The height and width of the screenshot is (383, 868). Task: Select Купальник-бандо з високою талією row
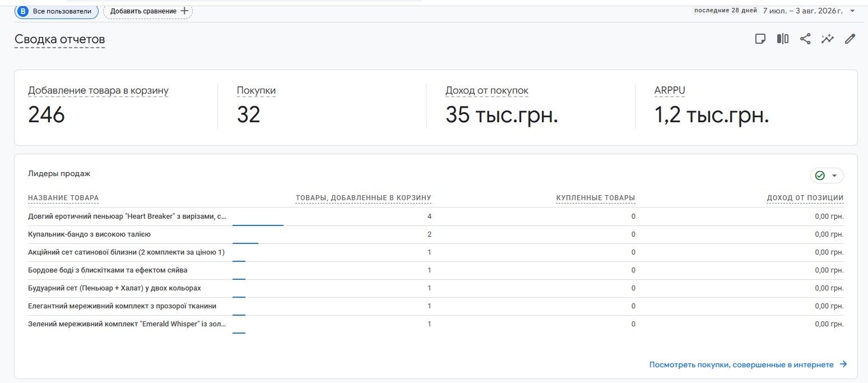436,234
